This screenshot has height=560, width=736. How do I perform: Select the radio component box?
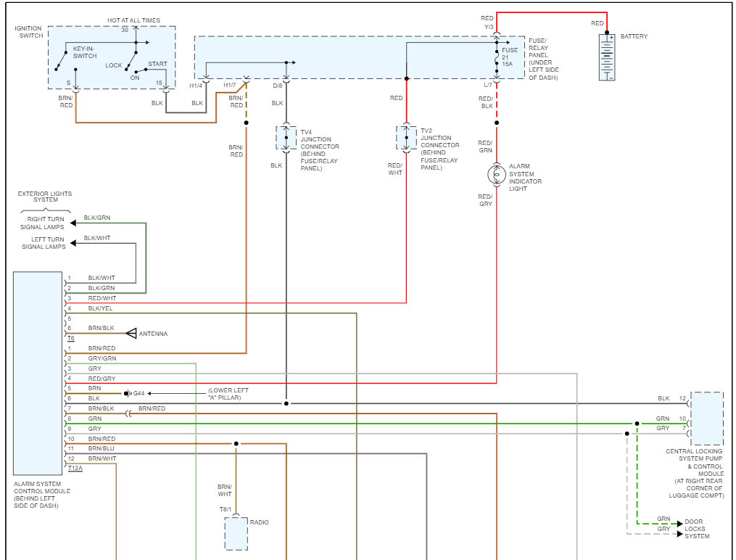(236, 534)
